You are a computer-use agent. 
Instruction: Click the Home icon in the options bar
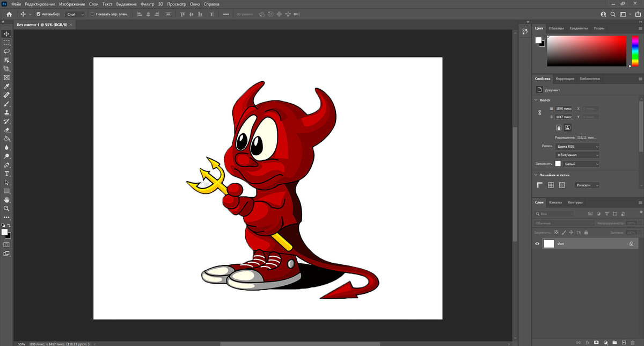click(9, 15)
